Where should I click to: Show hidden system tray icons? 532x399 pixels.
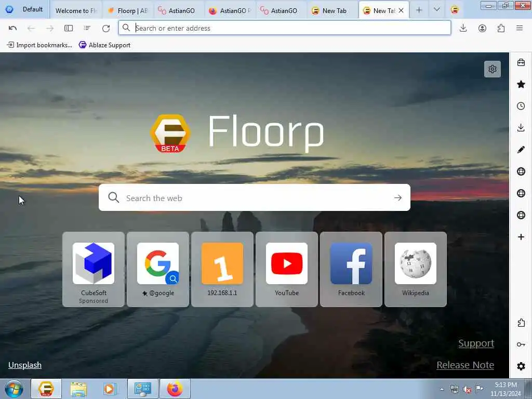(x=442, y=390)
